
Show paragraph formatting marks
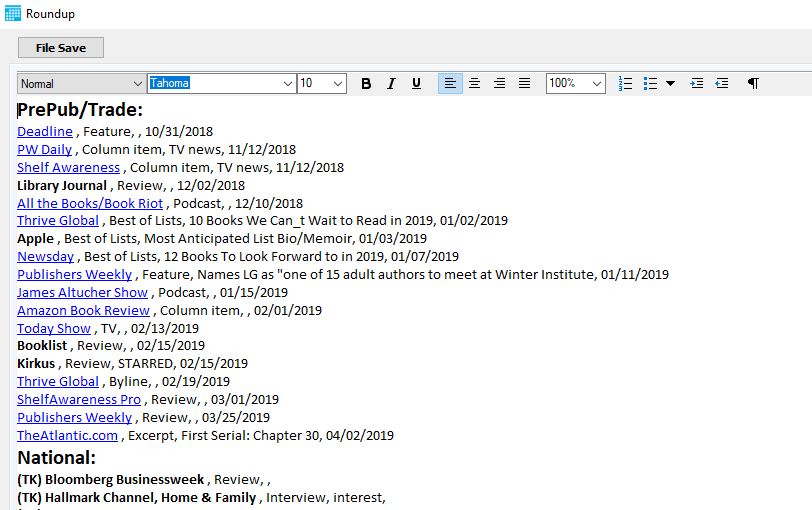(x=753, y=84)
